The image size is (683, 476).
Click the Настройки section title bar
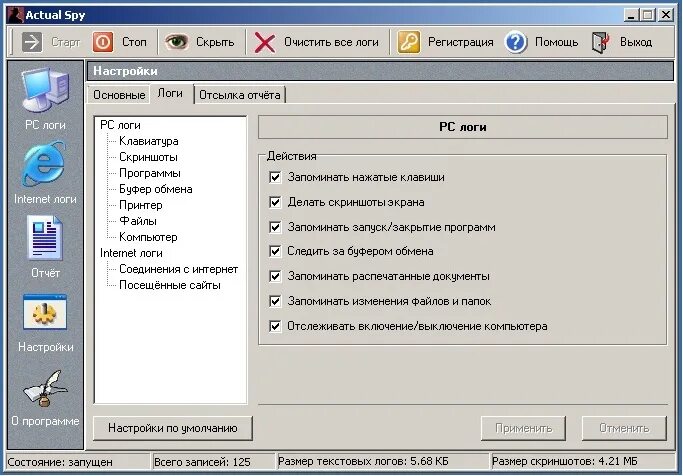click(x=380, y=71)
